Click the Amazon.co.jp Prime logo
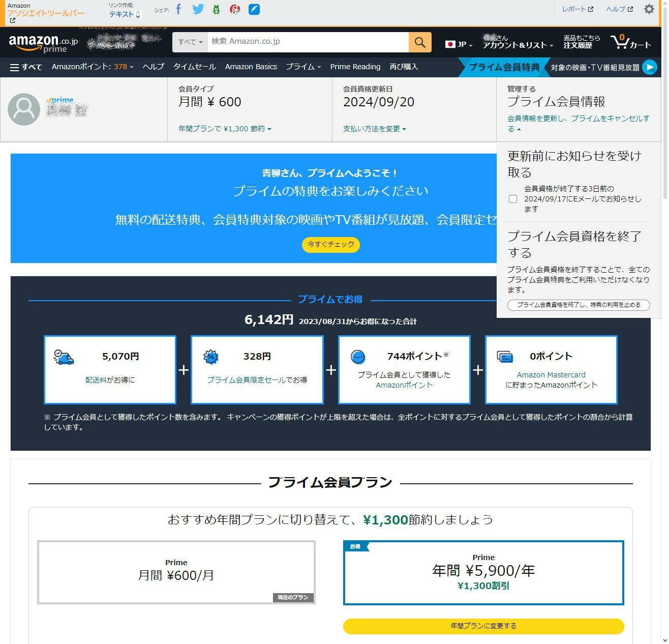 pyautogui.click(x=43, y=44)
